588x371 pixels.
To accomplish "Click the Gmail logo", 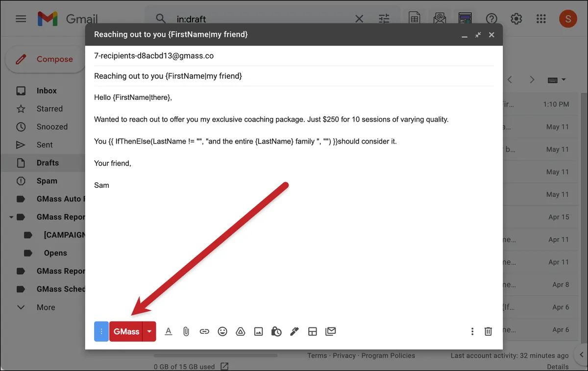I will pos(68,19).
